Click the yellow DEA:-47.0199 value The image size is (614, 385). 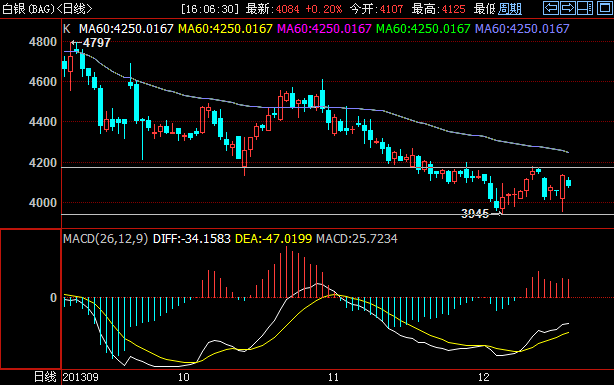[x=273, y=239]
